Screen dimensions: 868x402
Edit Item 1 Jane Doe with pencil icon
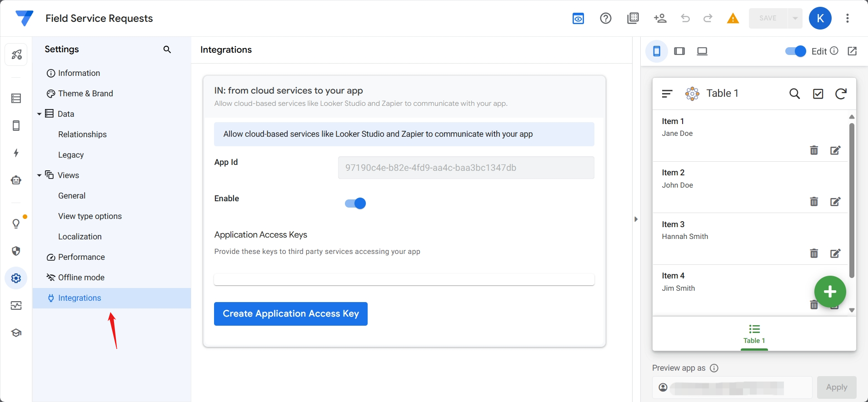(x=835, y=150)
